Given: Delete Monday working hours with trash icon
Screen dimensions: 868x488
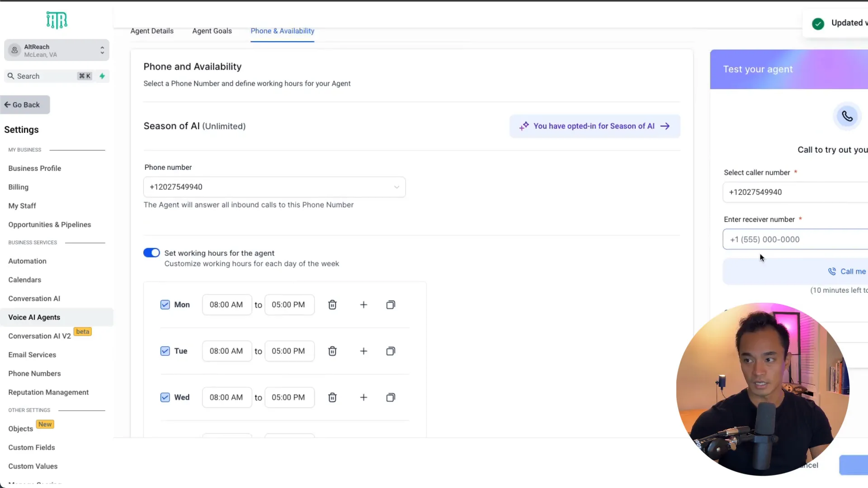Looking at the screenshot, I should pos(332,305).
